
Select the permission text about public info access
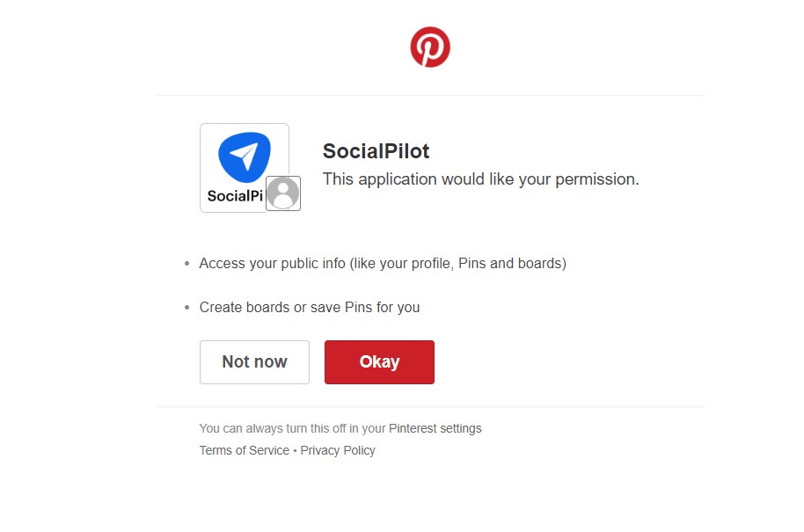(383, 263)
